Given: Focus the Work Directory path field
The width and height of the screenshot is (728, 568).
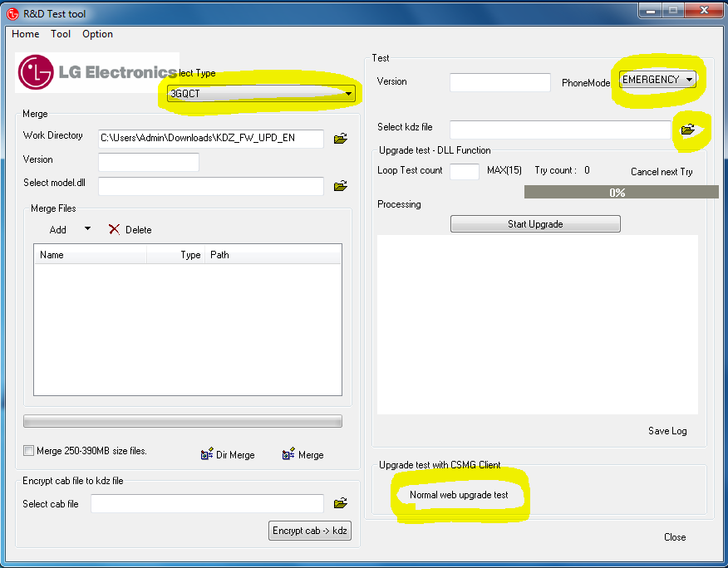Looking at the screenshot, I should point(211,139).
